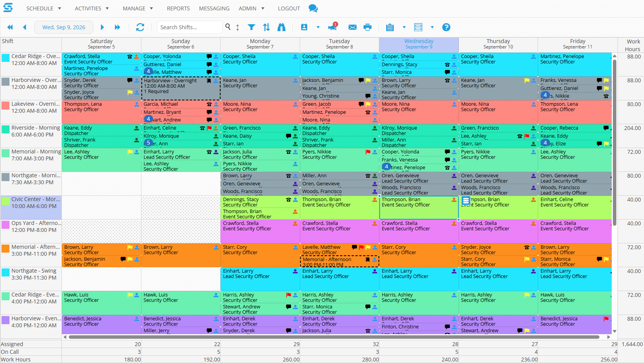This screenshot has width=644, height=363.
Task: Open the sort order arrows tool
Action: (x=266, y=27)
